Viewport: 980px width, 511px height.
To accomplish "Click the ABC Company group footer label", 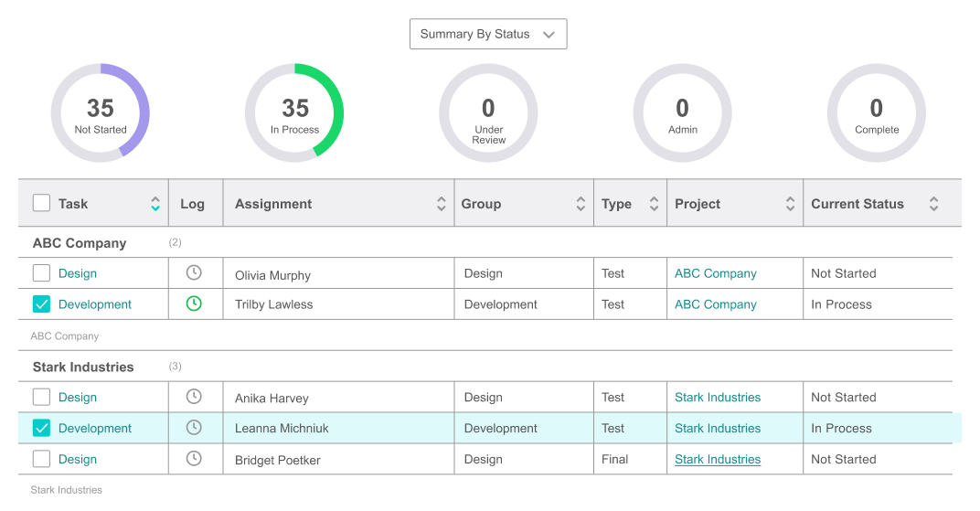I will tap(64, 336).
